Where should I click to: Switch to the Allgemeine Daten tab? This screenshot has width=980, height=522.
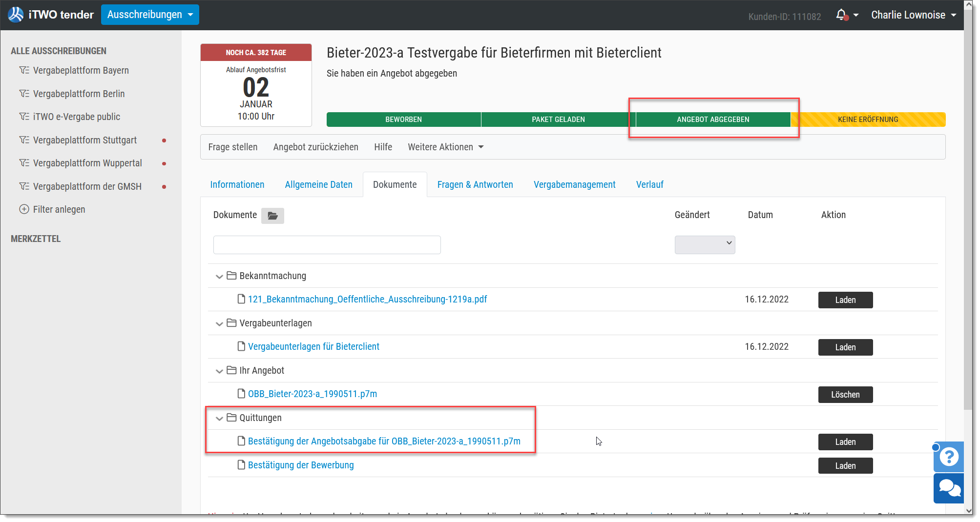pos(319,184)
